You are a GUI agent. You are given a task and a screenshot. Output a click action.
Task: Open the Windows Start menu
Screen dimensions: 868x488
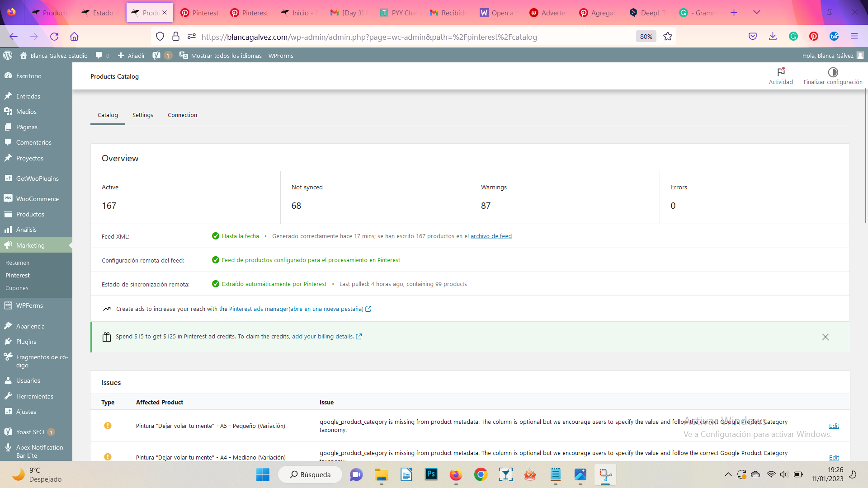tap(263, 474)
